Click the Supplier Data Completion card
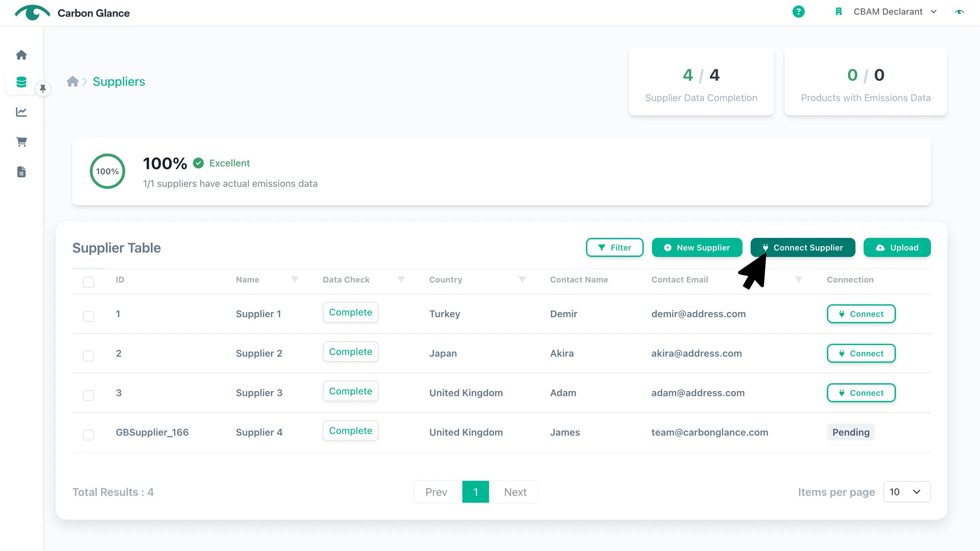980x551 pixels. pyautogui.click(x=701, y=81)
